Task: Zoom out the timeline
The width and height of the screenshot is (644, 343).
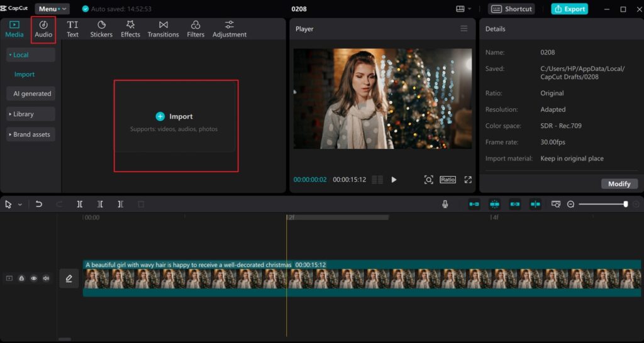Action: (x=570, y=204)
